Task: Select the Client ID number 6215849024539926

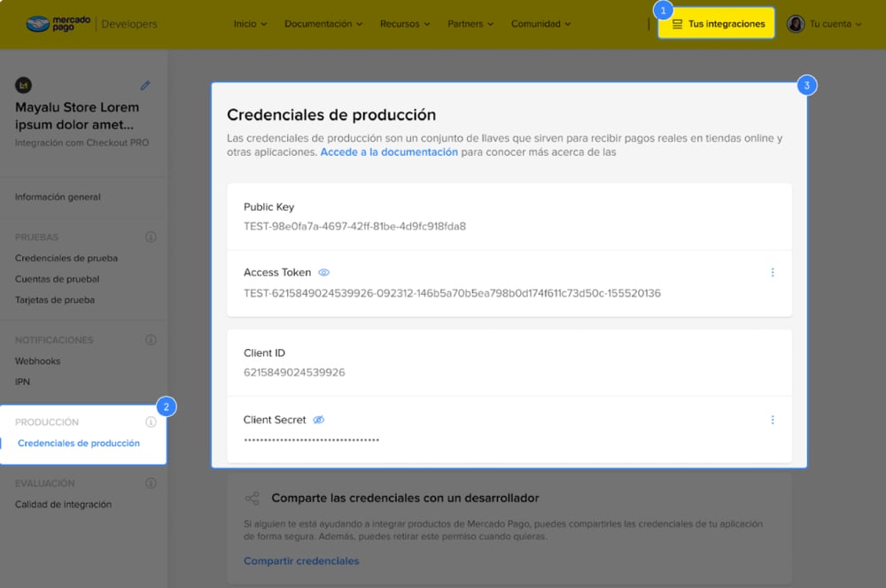Action: coord(294,372)
